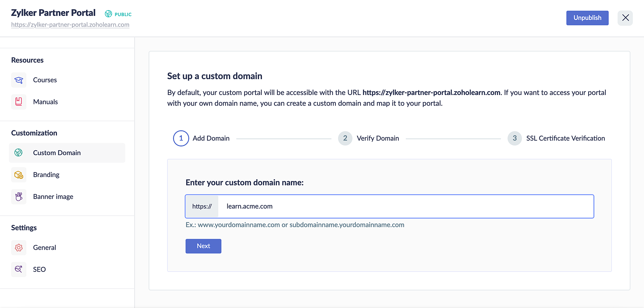Viewport: 644px width, 308px height.
Task: Go to Manuals in Resources
Action: pyautogui.click(x=45, y=102)
